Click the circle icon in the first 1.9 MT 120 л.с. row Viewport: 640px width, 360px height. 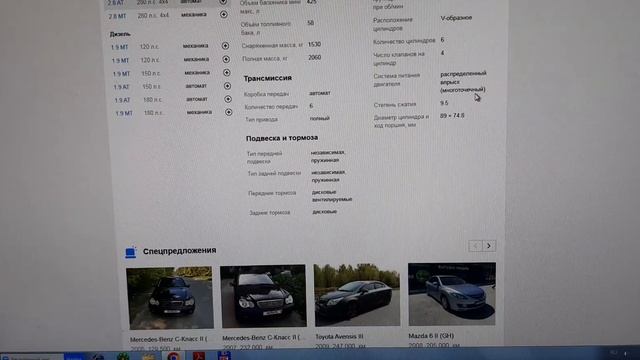pos(225,46)
